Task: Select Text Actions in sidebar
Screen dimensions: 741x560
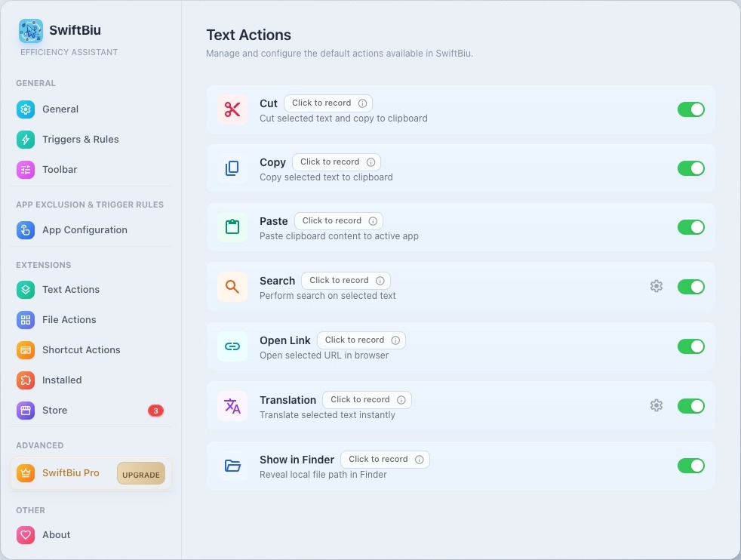Action: pos(91,290)
